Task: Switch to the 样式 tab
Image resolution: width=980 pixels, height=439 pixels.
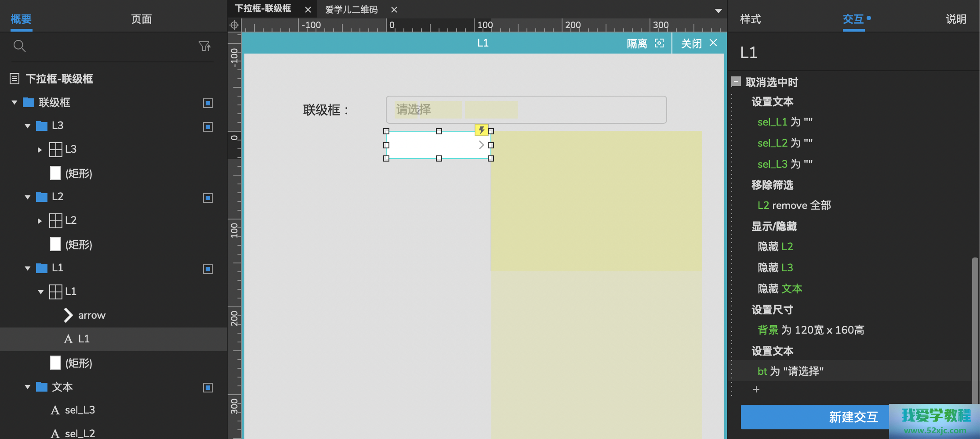Action: [750, 19]
